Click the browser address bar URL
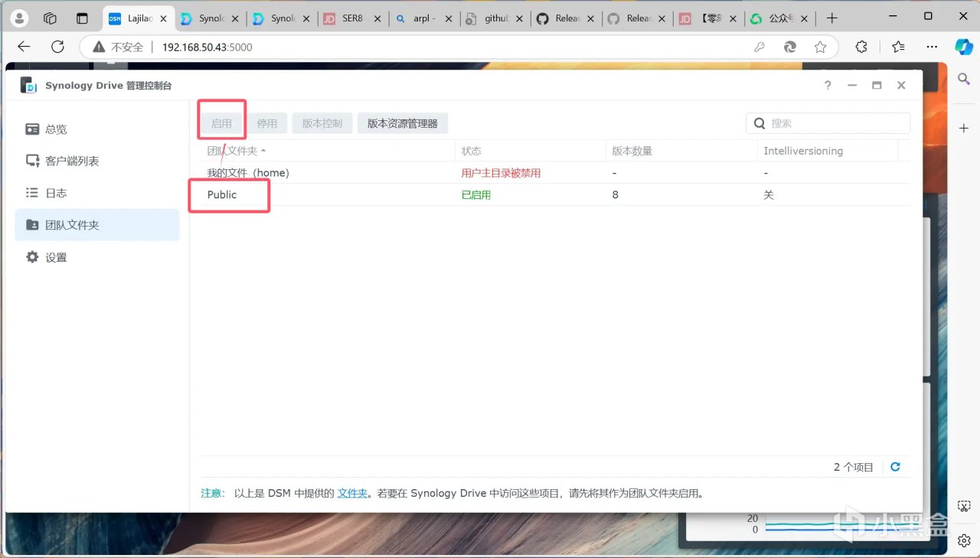 (207, 47)
